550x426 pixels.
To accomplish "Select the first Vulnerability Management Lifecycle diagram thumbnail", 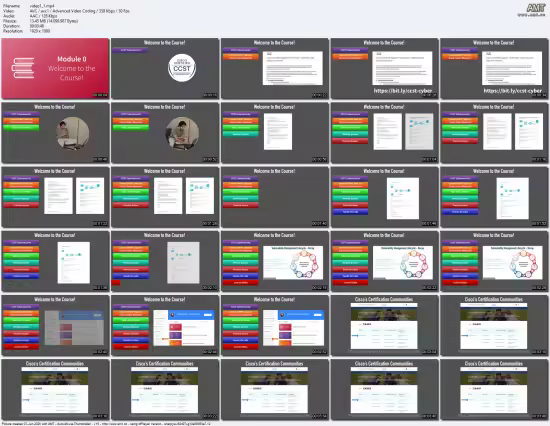I will (275, 261).
